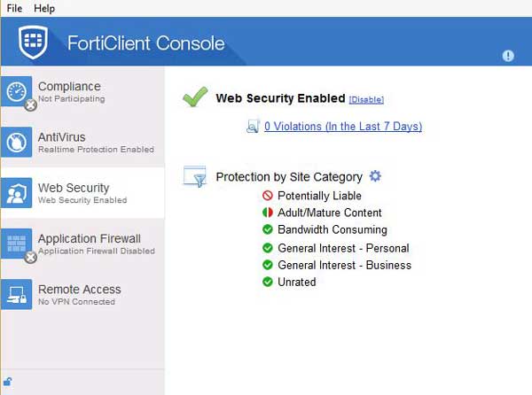This screenshot has height=395, width=532.
Task: Open the Help menu
Action: point(44,8)
